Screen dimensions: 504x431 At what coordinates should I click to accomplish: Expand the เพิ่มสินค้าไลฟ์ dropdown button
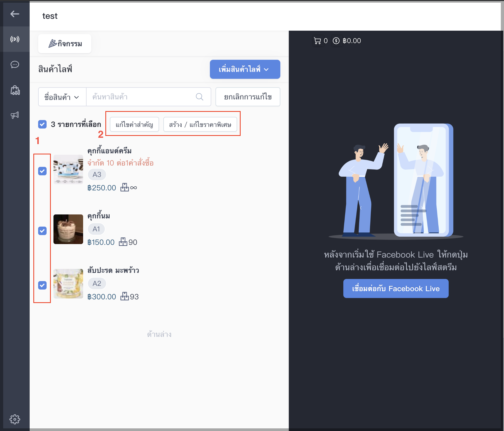click(245, 69)
